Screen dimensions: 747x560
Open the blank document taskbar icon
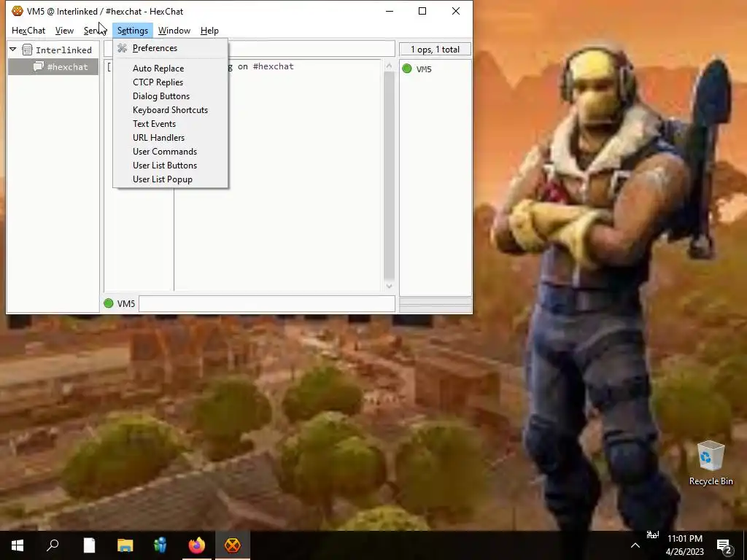[x=89, y=545]
